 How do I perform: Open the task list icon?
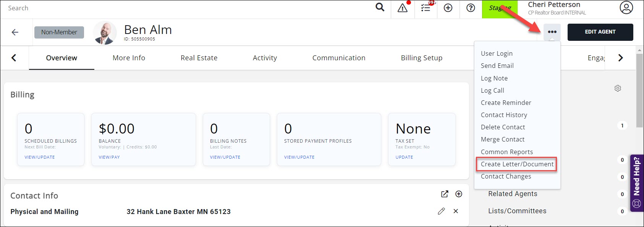point(426,8)
